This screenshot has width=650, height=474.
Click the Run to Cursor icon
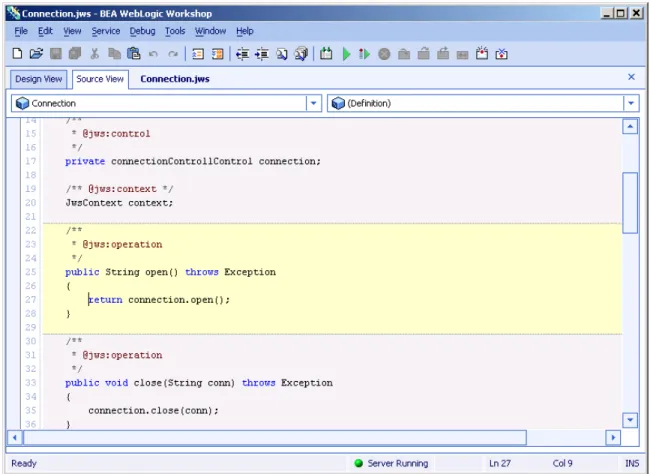coord(462,55)
